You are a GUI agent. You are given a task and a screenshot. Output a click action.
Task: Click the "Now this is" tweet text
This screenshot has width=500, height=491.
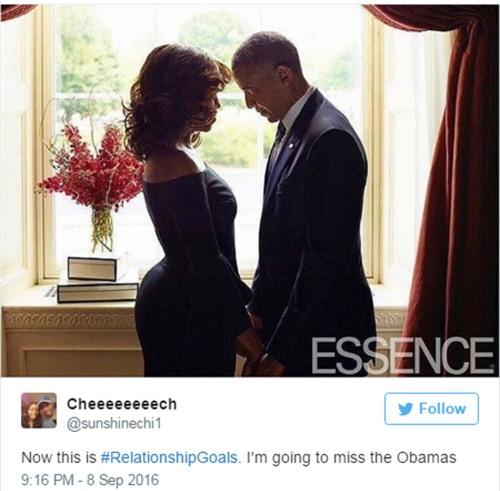[59, 457]
